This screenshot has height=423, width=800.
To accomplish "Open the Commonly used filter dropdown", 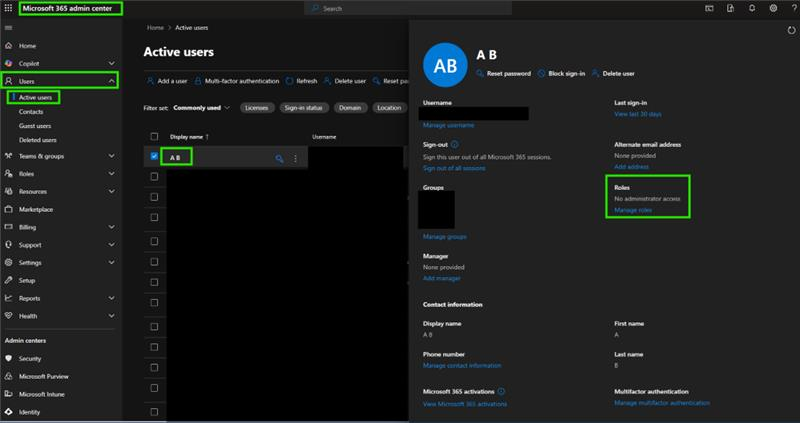I will tap(202, 108).
